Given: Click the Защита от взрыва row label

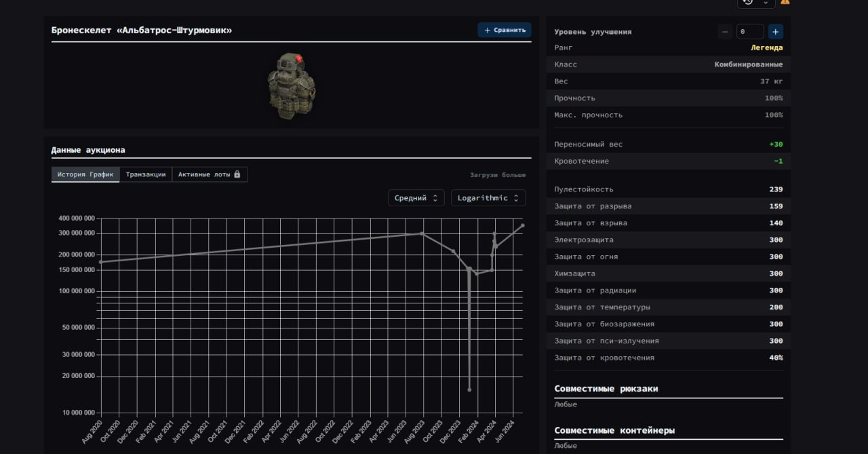Looking at the screenshot, I should tap(591, 223).
